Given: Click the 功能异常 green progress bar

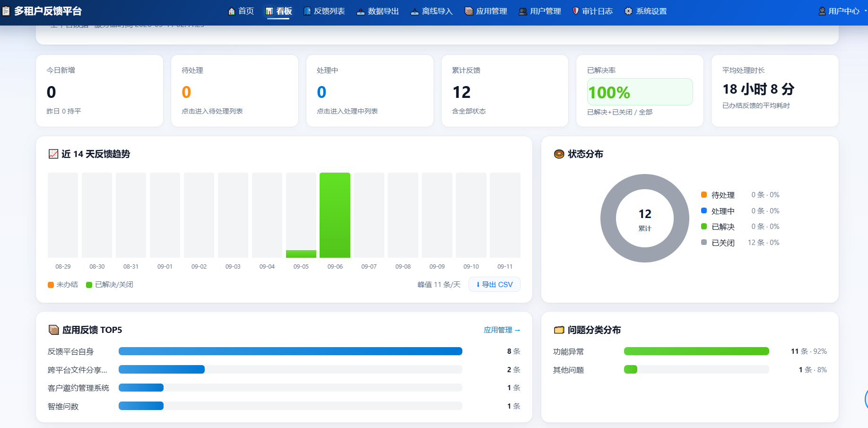Looking at the screenshot, I should (696, 351).
